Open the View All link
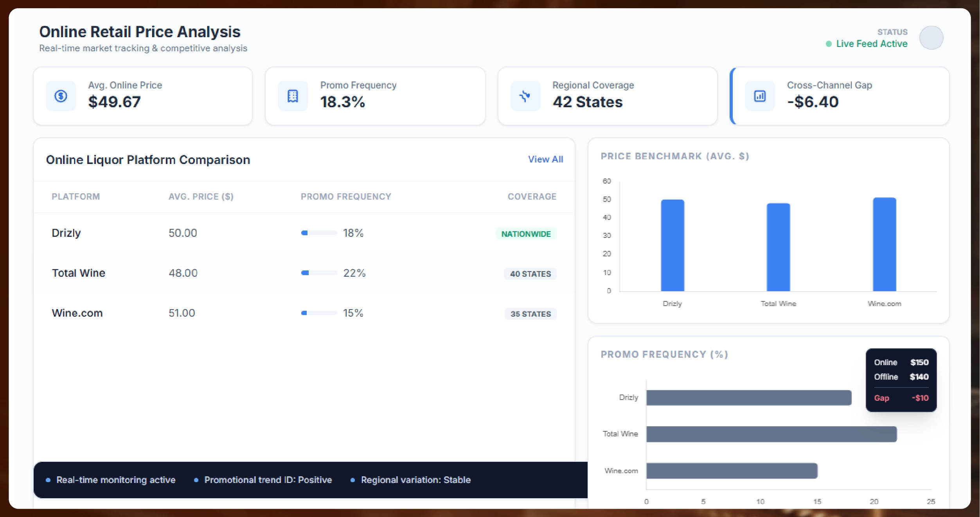 pyautogui.click(x=545, y=159)
